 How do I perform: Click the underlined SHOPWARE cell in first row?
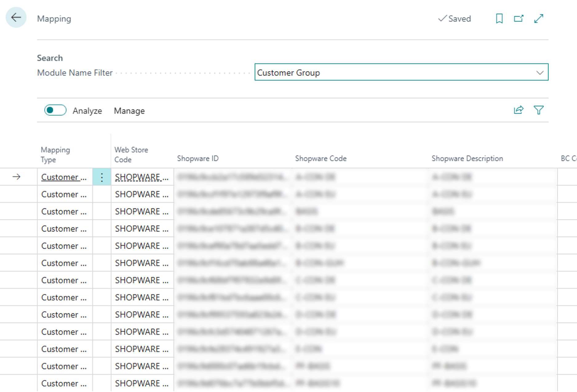pos(142,177)
